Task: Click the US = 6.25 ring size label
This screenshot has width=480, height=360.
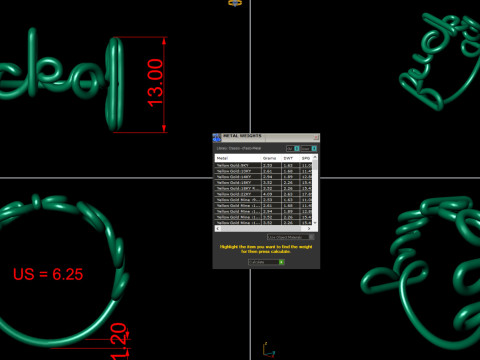Action: coord(48,274)
